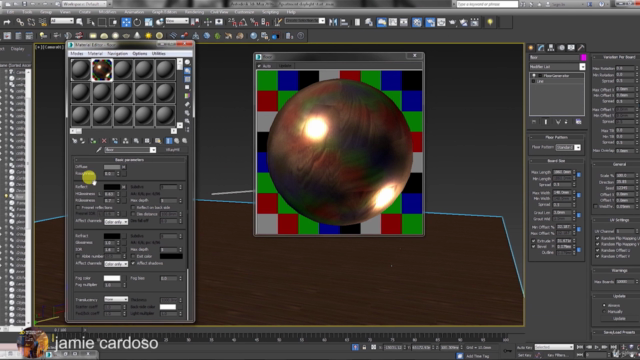
Task: Click the Diffuse color swatch
Action: pyautogui.click(x=111, y=167)
